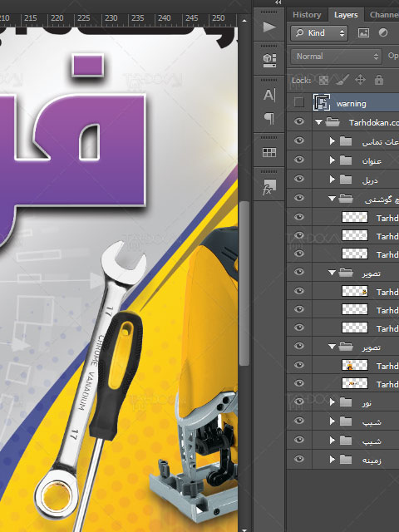
Task: Click the Tarhdokan.co group folder icon
Action: (332, 122)
